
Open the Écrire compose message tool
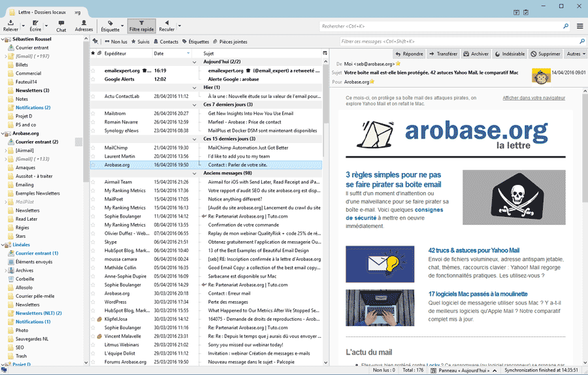[x=35, y=26]
